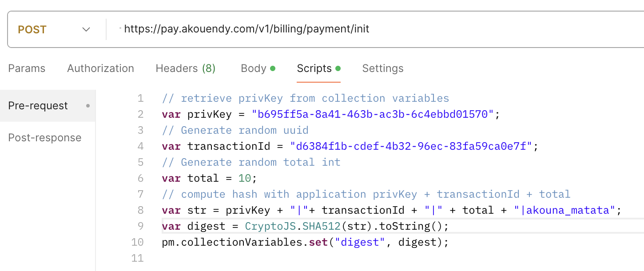Viewport: 644px width, 271px height.
Task: Switch to the Body tab
Action: [253, 68]
